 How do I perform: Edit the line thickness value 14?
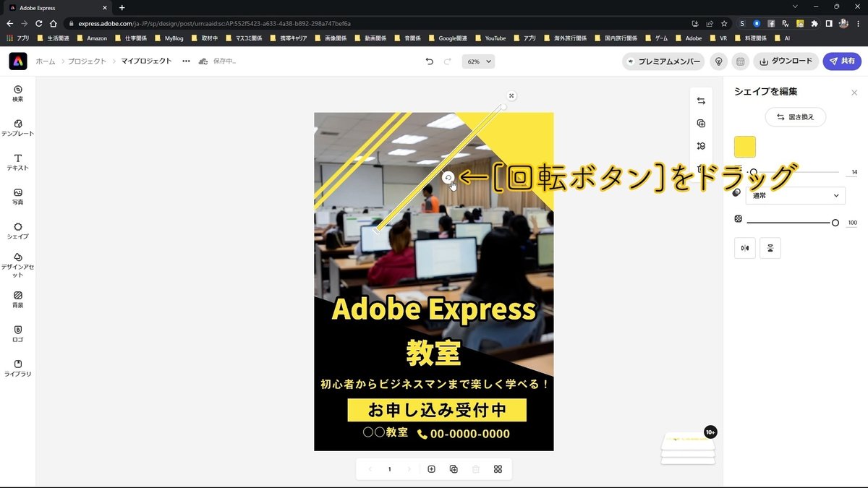point(854,172)
